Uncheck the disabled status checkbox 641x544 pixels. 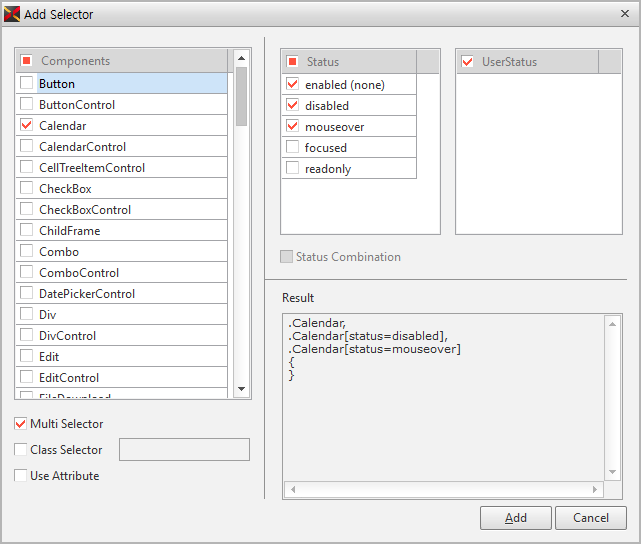click(x=292, y=106)
